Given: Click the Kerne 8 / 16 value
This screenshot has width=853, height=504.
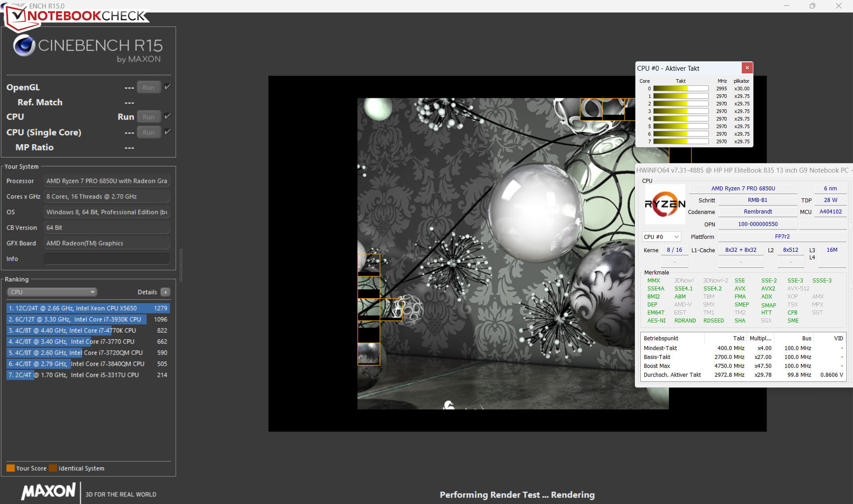Looking at the screenshot, I should click(674, 250).
